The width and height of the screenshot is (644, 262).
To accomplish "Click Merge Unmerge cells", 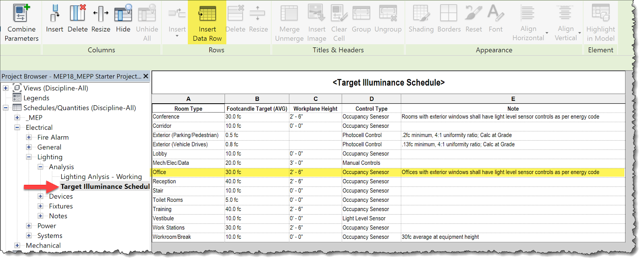I will point(289,23).
